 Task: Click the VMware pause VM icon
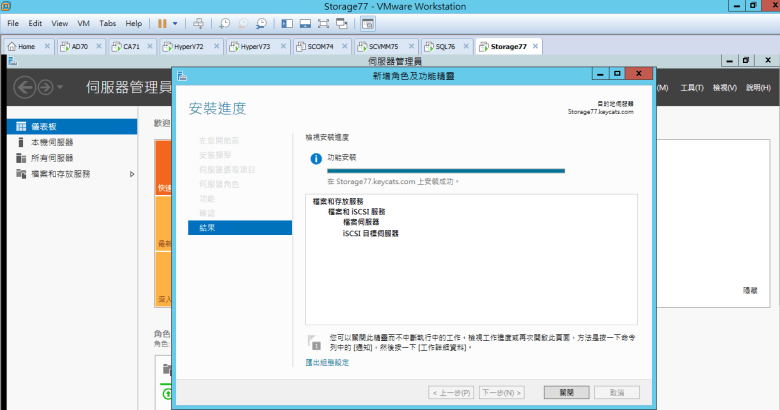(x=162, y=22)
